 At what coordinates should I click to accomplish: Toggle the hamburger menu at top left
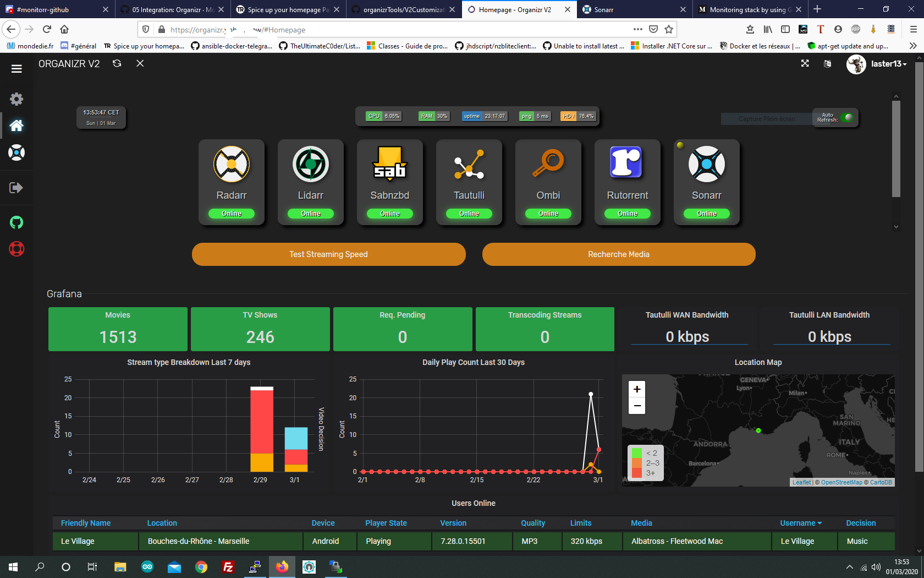pos(16,68)
